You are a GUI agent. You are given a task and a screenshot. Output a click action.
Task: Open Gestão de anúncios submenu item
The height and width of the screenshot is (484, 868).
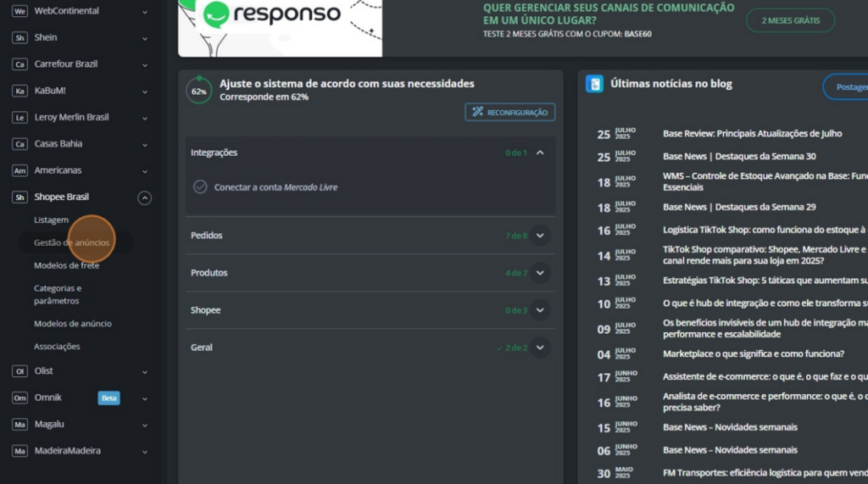71,242
